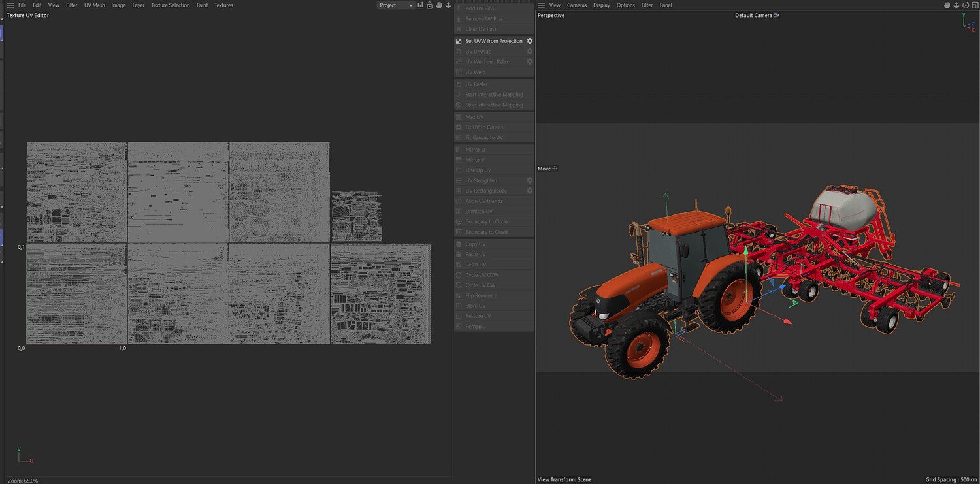Open UV Unwrap settings gear
Image resolution: width=980 pixels, height=484 pixels.
pyautogui.click(x=530, y=52)
